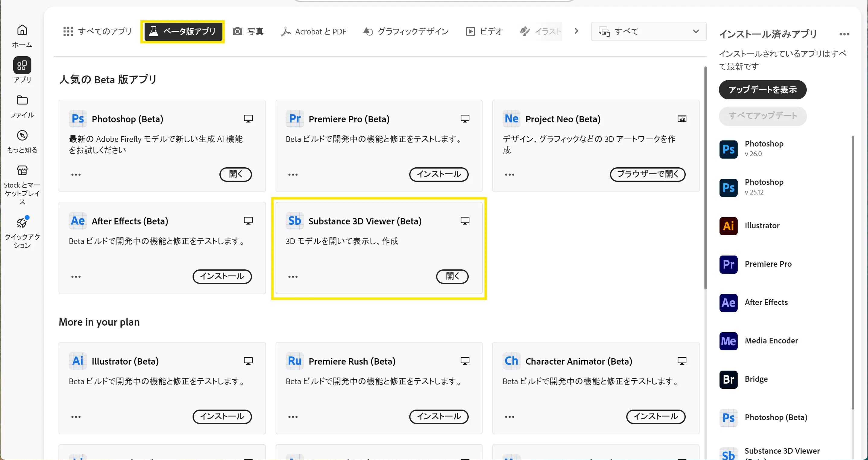Open installed Bridge icon
Viewport: 868px width, 460px height.
point(729,379)
